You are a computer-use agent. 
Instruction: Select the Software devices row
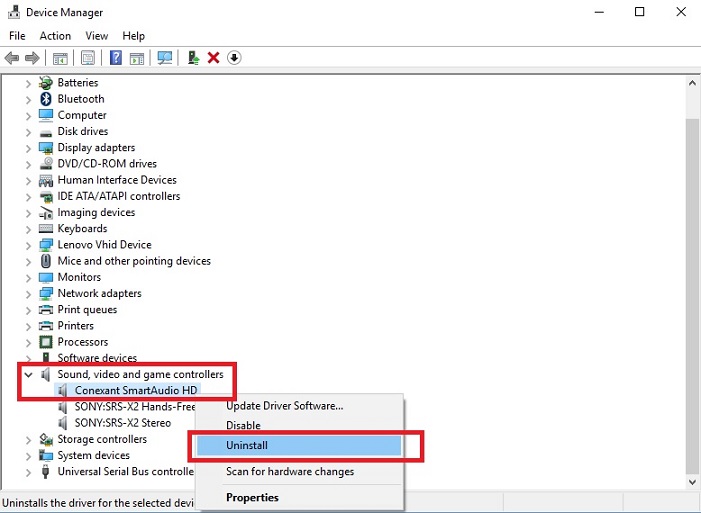point(97,358)
